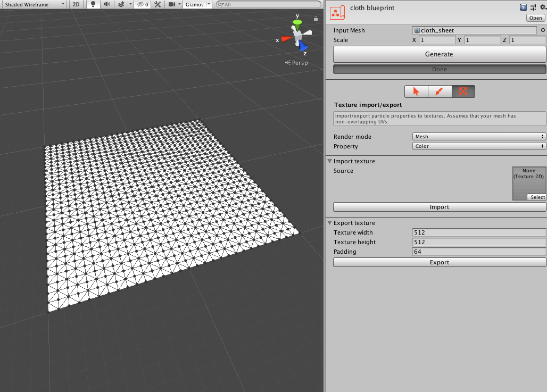This screenshot has height=392, width=547.
Task: Click the cloth blueprint title text
Action: 372,8
